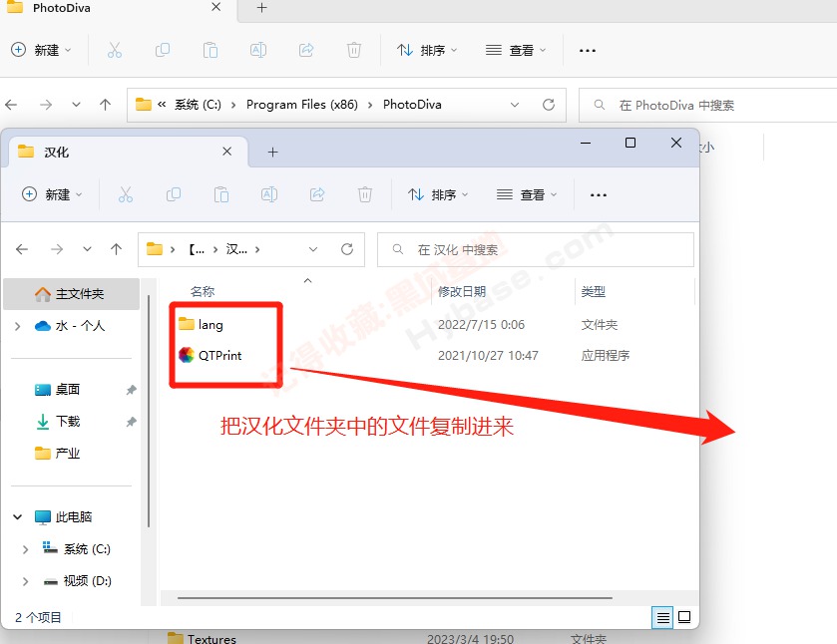
Task: Click Paste icon in PhotoDiva window toolbar
Action: coord(210,50)
